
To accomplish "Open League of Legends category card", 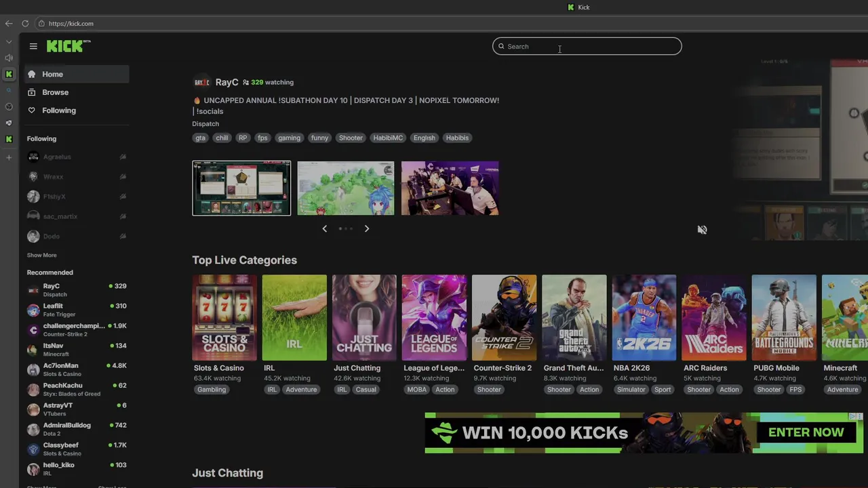I will tap(434, 318).
